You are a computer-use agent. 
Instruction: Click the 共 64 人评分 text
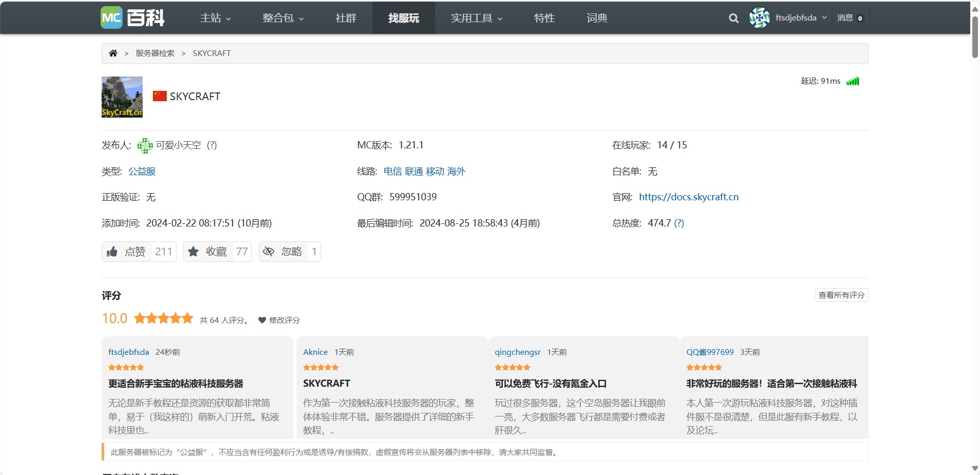(x=224, y=320)
